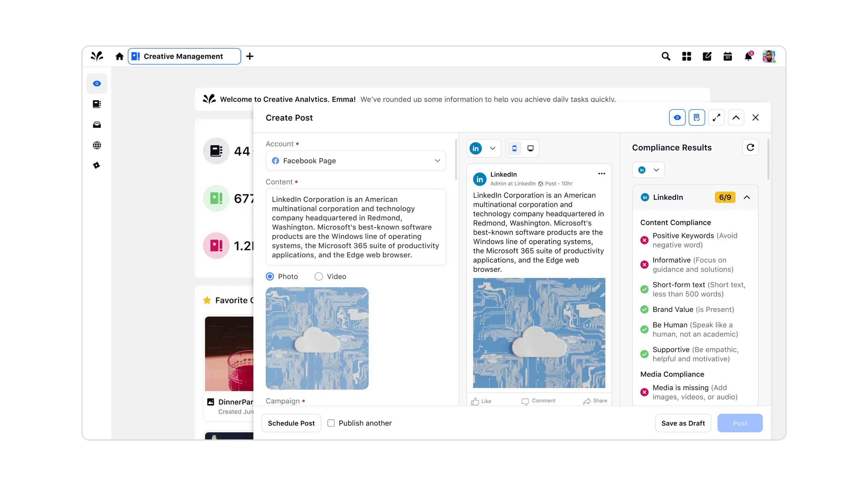Image resolution: width=868 pixels, height=486 pixels.
Task: Click the search magnifier icon
Action: (x=666, y=56)
